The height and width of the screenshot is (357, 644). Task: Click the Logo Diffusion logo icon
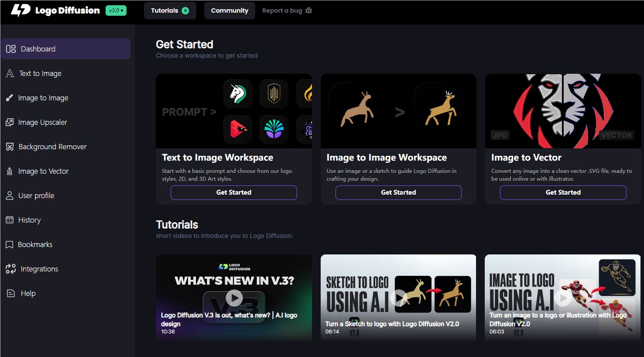point(20,10)
